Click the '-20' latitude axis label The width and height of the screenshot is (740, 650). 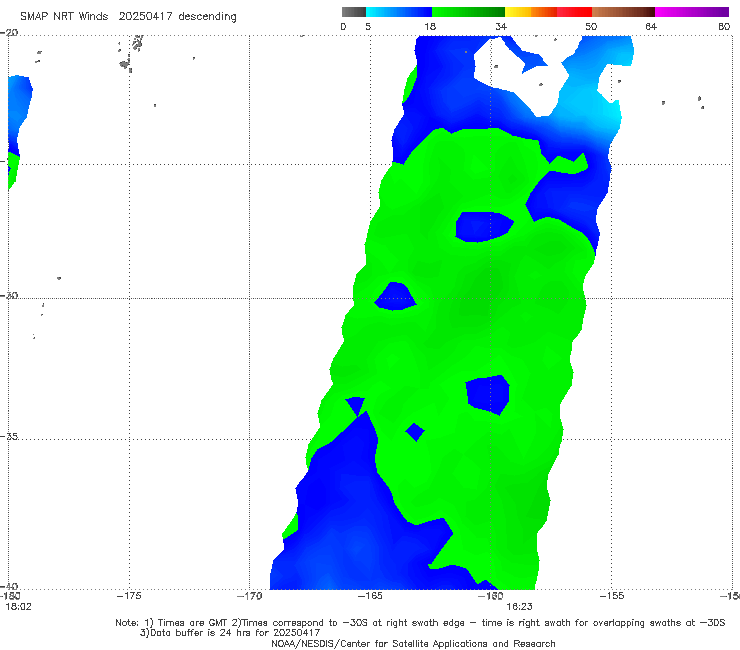click(x=9, y=33)
